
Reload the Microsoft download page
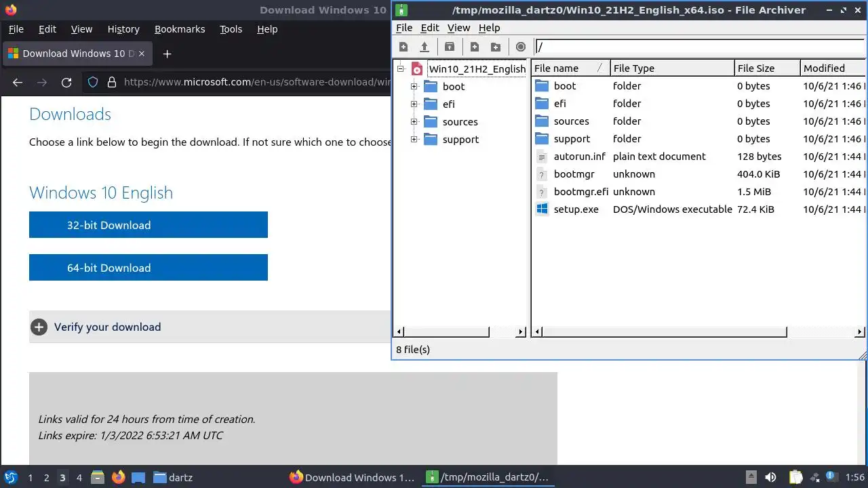click(66, 82)
